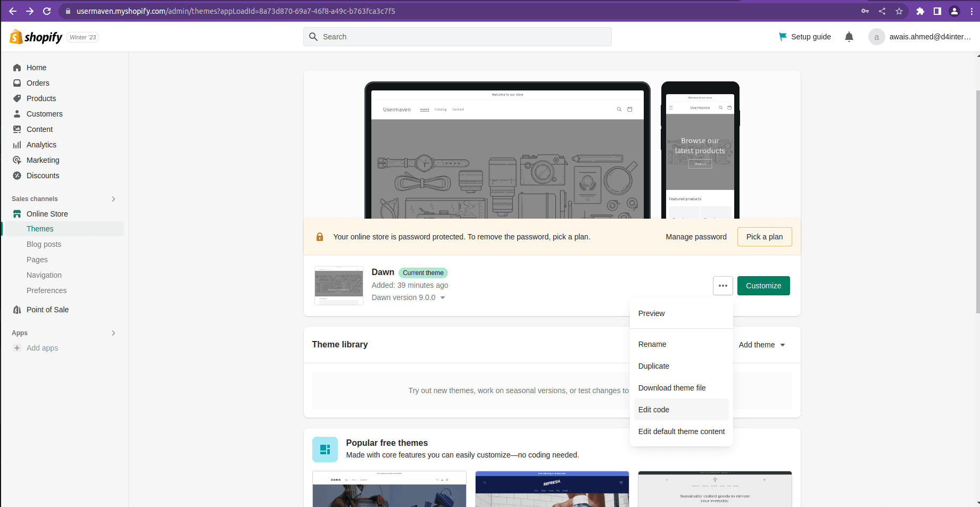Select Download theme file option
This screenshot has height=507, width=980.
coord(672,388)
